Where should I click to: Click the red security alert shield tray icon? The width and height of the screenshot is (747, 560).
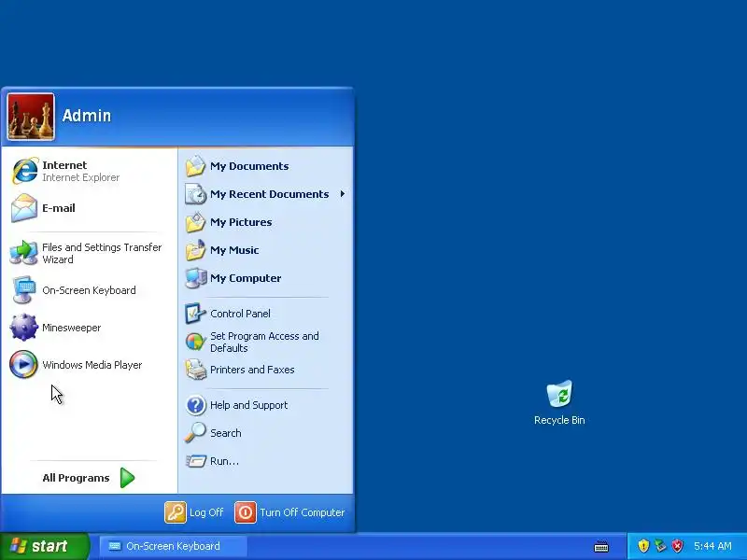677,546
